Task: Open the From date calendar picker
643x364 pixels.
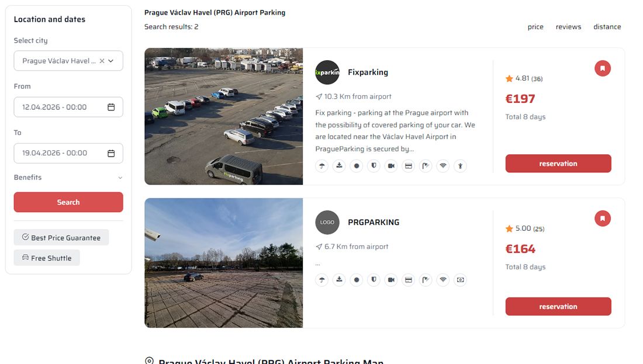Action: [111, 107]
